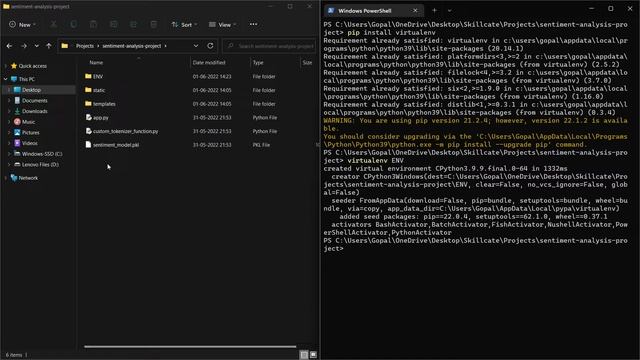The image size is (640, 360).
Task: Click the Rename icon in Explorer toolbar
Action: (x=113, y=24)
